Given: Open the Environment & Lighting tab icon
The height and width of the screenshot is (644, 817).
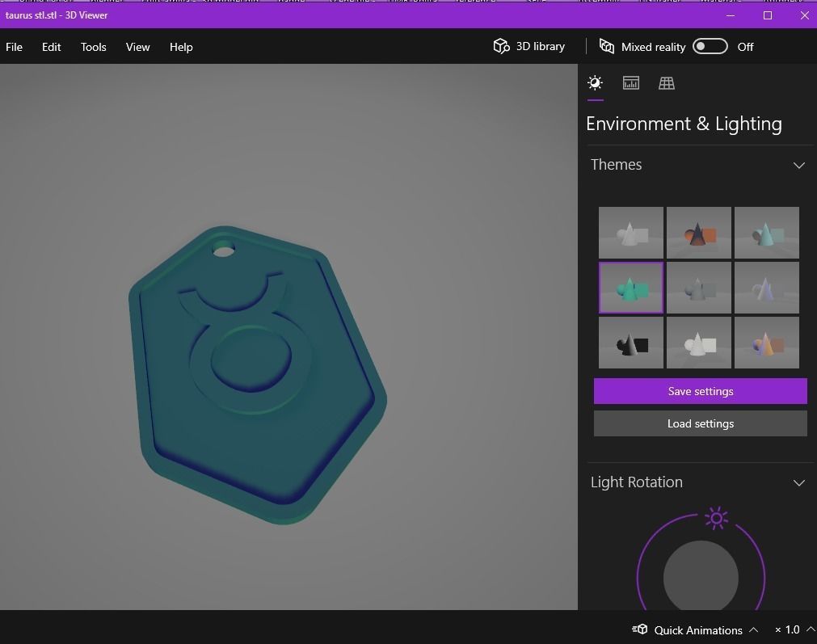Looking at the screenshot, I should coord(595,83).
